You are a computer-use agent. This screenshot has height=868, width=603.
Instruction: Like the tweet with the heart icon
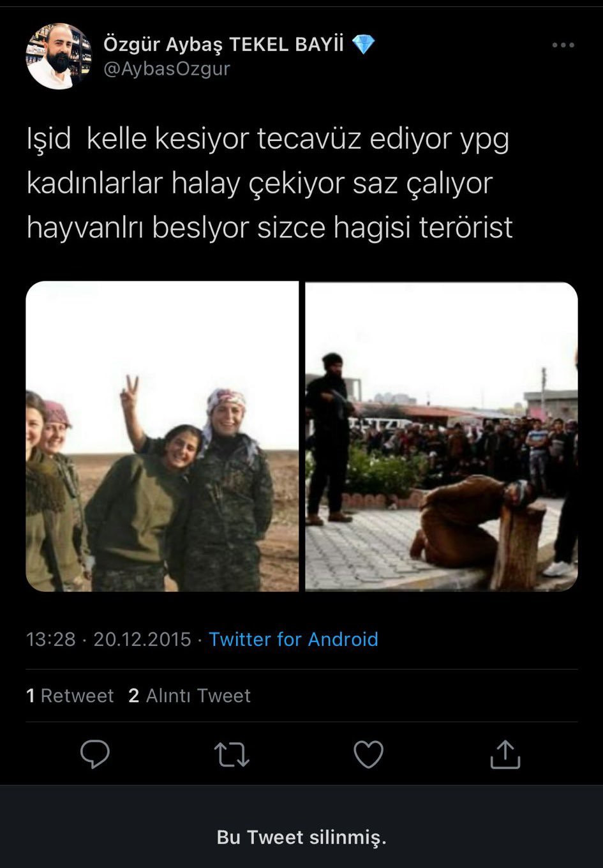click(368, 754)
